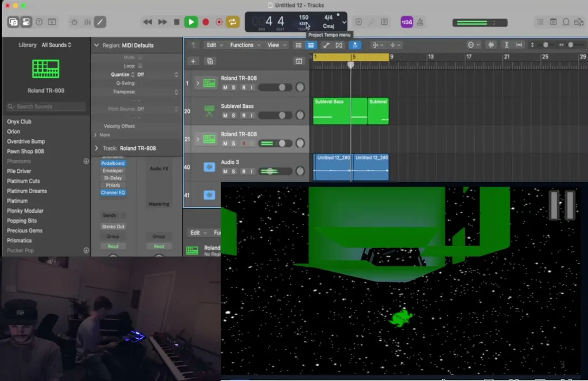Click the Rewind transport button
The height and width of the screenshot is (381, 588).
click(148, 22)
